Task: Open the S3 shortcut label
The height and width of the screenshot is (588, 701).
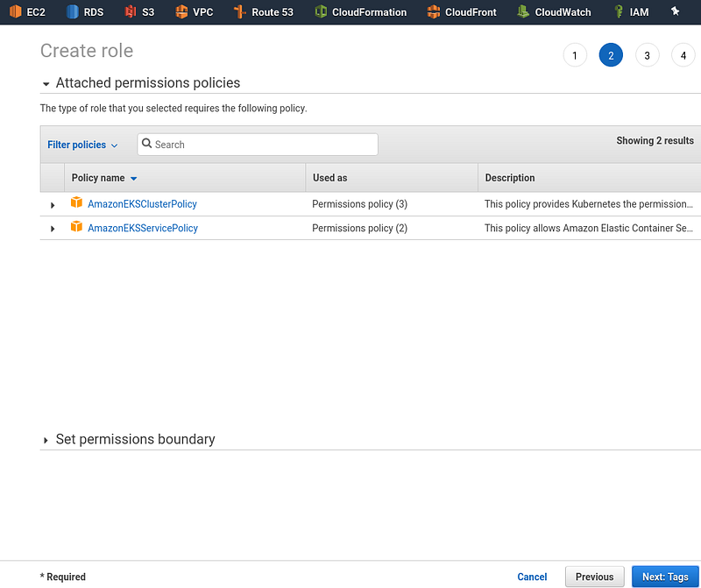Action: coord(148,12)
